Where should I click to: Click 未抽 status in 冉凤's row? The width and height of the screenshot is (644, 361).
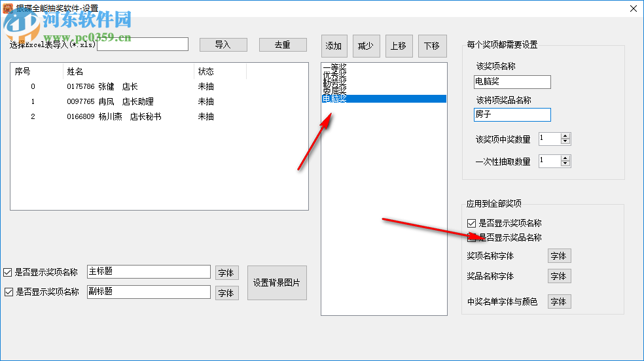point(206,102)
